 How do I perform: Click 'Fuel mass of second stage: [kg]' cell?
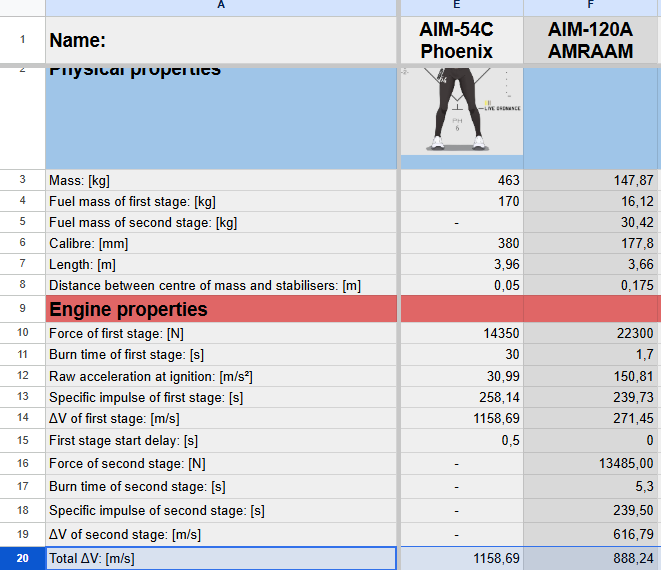[221, 222]
